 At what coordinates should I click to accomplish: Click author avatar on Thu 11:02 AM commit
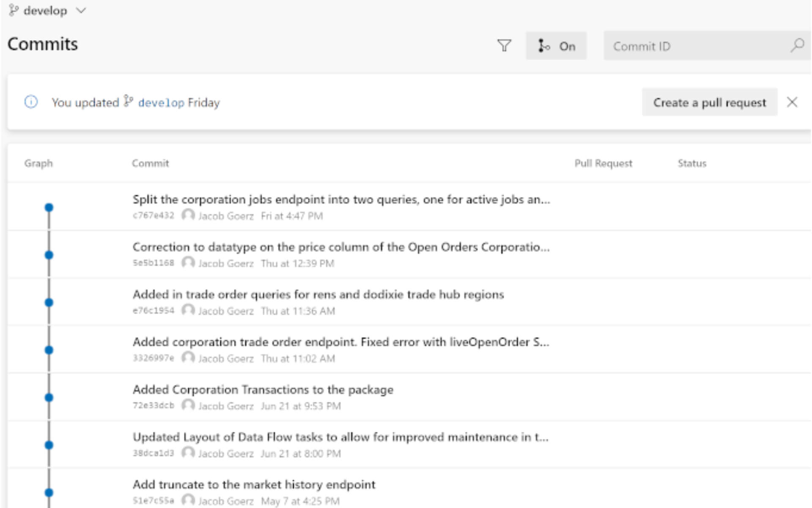[188, 358]
